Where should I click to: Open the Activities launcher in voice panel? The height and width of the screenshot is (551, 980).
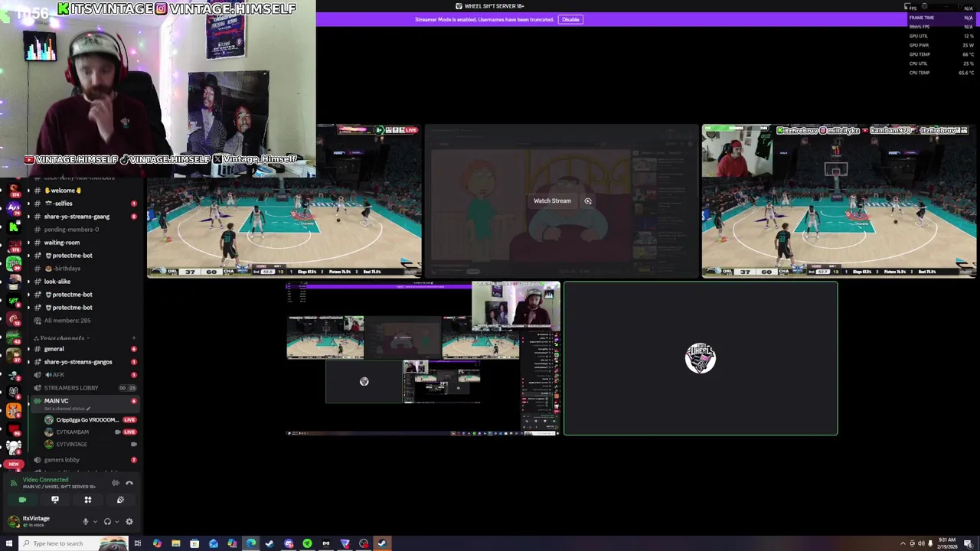coord(87,500)
